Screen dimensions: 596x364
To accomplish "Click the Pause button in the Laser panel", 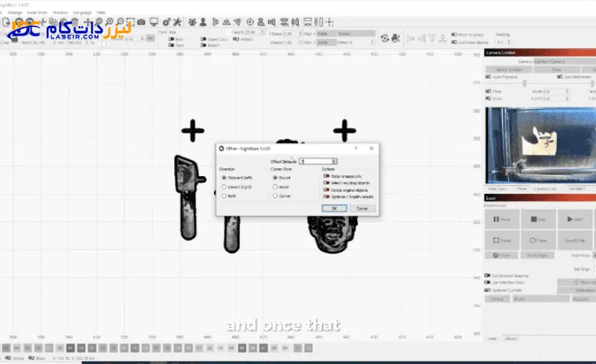I will (502, 219).
